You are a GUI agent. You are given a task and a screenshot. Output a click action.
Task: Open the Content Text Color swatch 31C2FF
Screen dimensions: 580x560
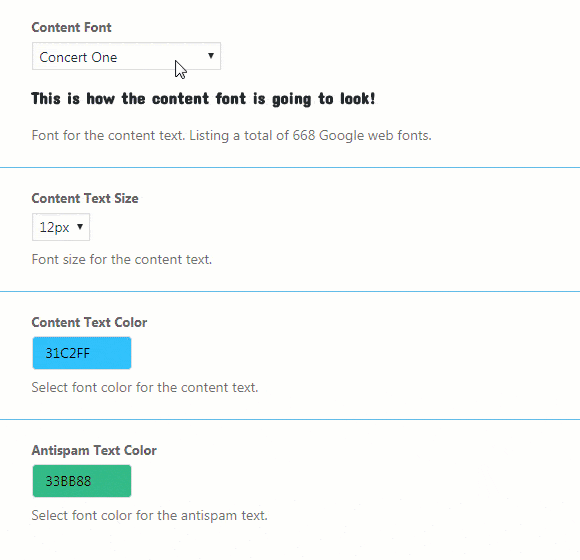pyautogui.click(x=82, y=353)
